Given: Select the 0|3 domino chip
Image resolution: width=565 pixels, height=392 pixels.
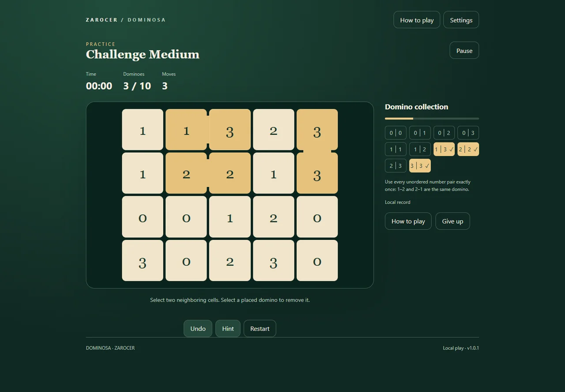Looking at the screenshot, I should [x=468, y=133].
